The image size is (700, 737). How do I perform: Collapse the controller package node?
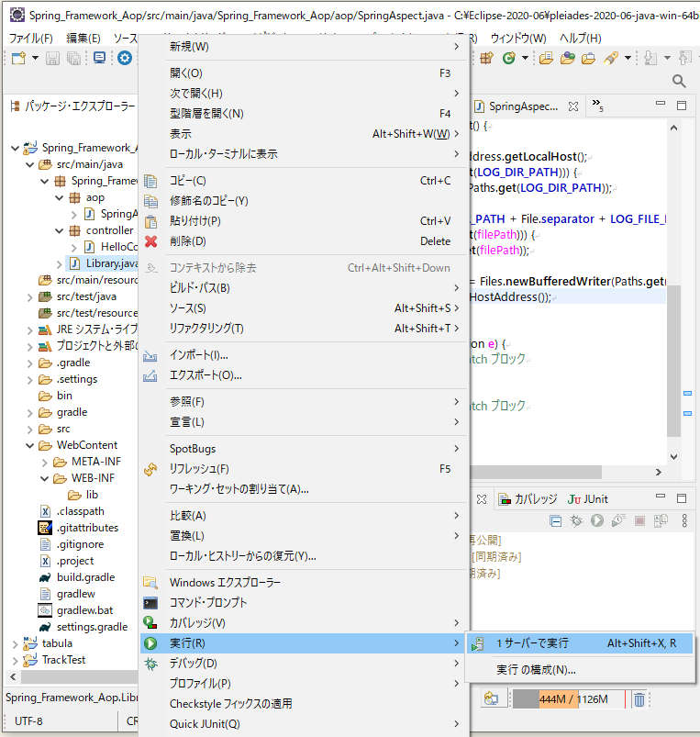pos(60,230)
